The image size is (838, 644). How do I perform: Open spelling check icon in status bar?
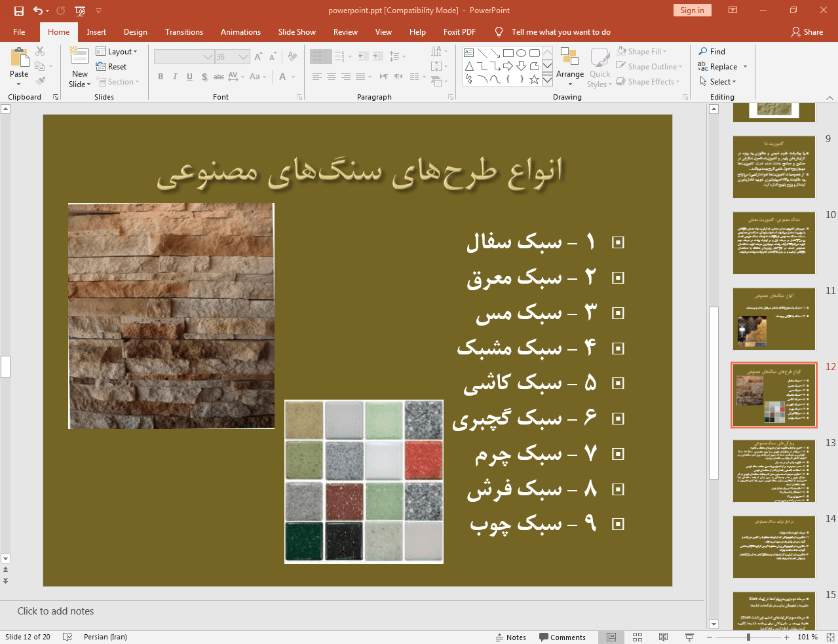coord(67,637)
